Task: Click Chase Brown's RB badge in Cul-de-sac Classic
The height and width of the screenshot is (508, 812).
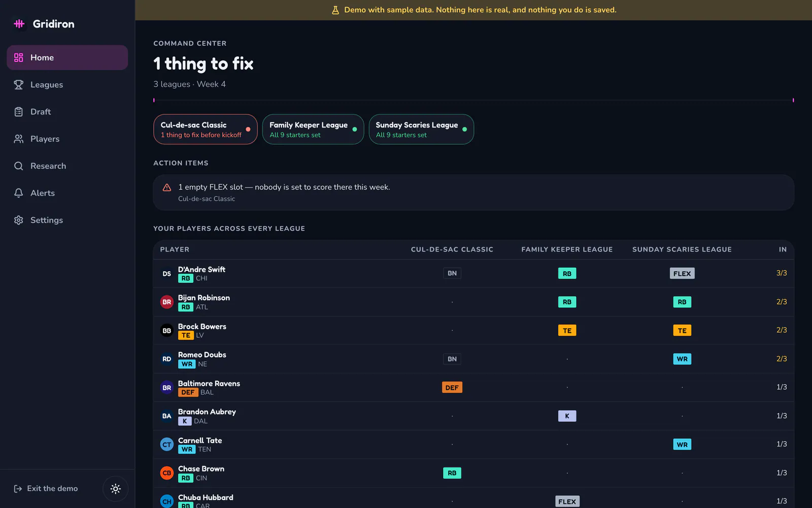Action: [x=452, y=473]
